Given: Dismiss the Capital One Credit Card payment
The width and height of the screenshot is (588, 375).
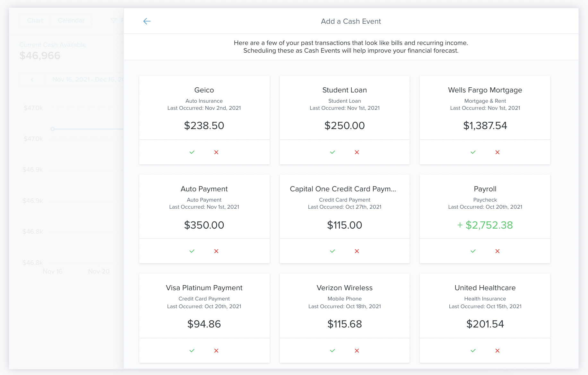Looking at the screenshot, I should click(x=357, y=251).
